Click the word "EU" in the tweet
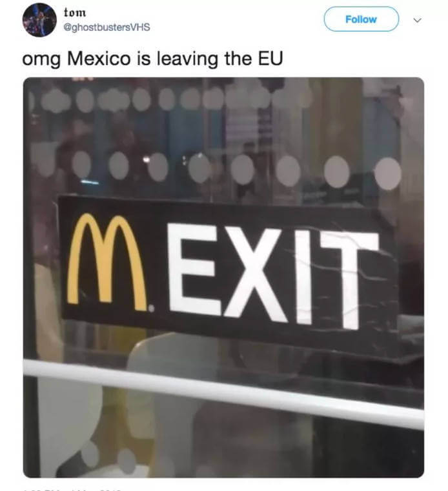Viewport: 448px width, 491px height. [x=270, y=59]
